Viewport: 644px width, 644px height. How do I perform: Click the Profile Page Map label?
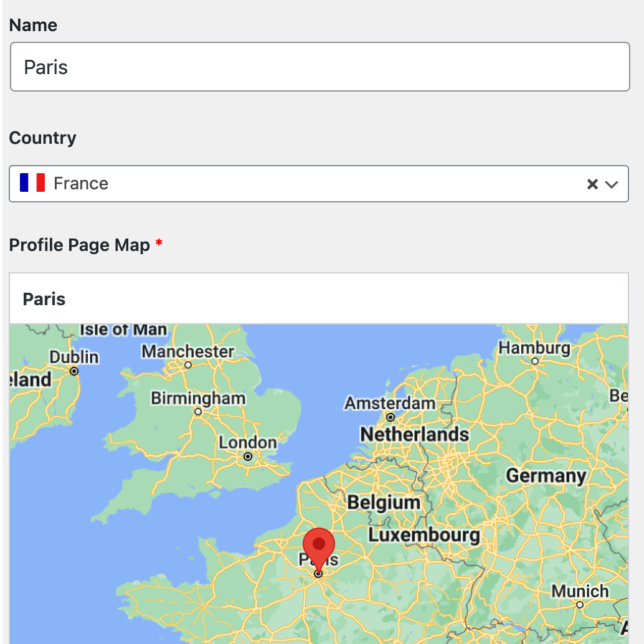click(x=80, y=245)
